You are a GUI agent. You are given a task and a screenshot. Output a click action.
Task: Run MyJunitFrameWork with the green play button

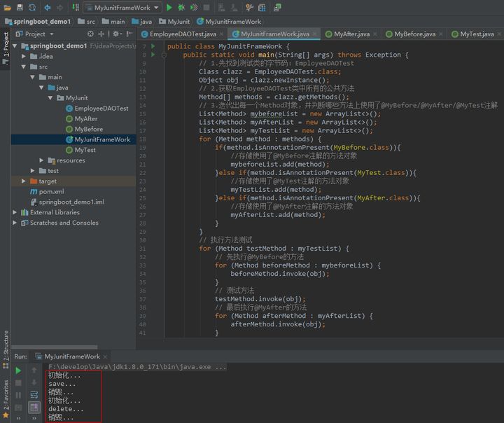pyautogui.click(x=169, y=7)
